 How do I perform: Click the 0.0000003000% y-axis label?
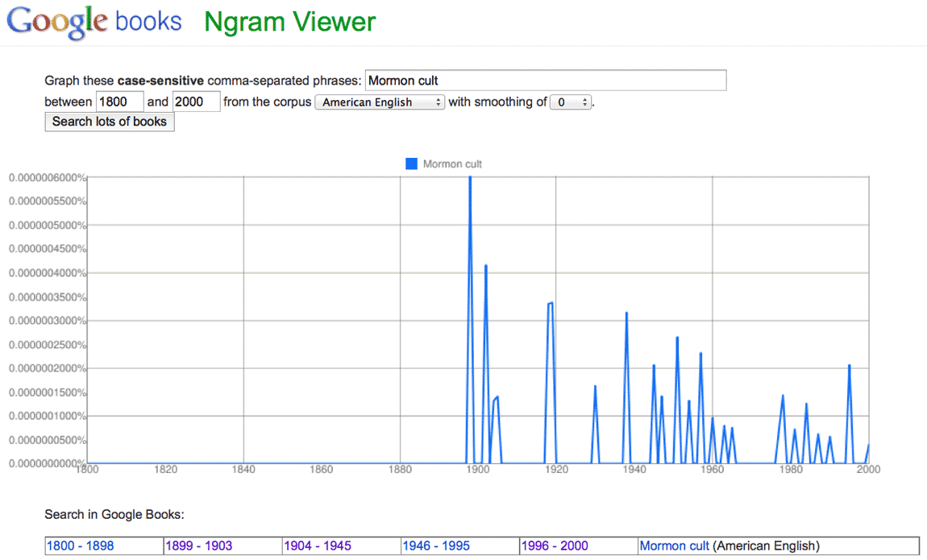coord(48,321)
